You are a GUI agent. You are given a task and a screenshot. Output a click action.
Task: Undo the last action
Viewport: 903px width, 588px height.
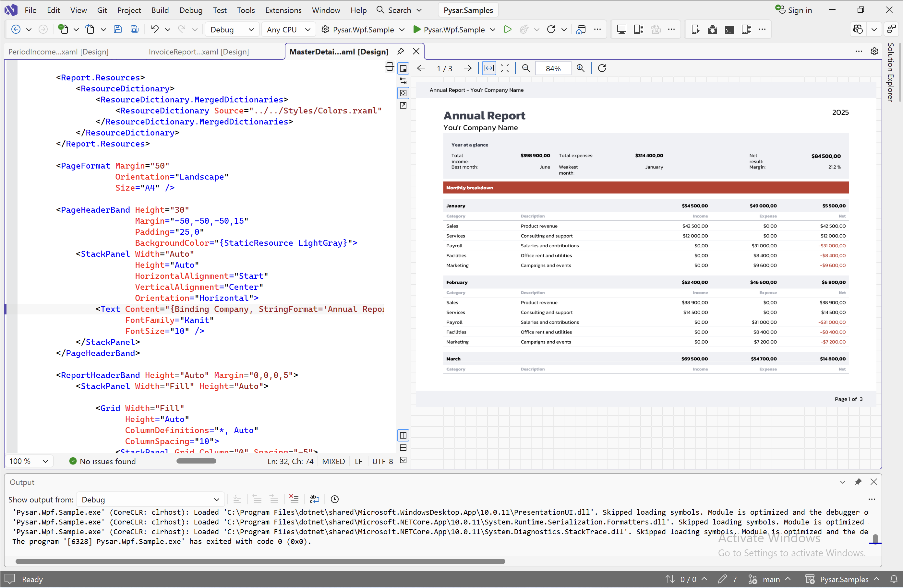[154, 29]
